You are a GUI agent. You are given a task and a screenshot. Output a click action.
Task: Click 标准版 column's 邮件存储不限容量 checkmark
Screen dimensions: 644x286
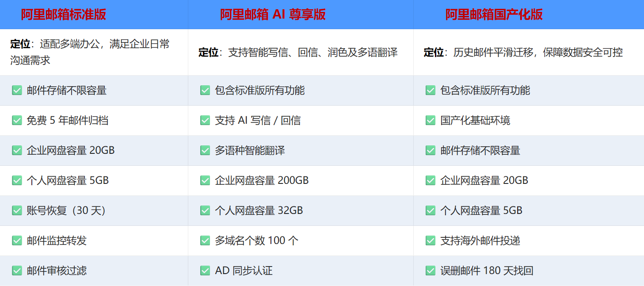click(x=17, y=90)
